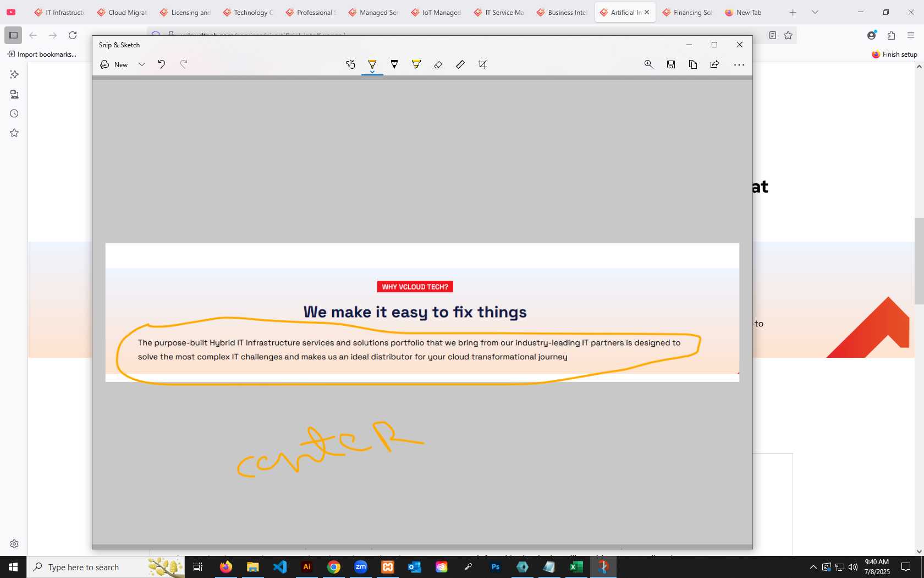Open a new browser tab
Viewport: 924px width, 578px height.
[x=793, y=12]
